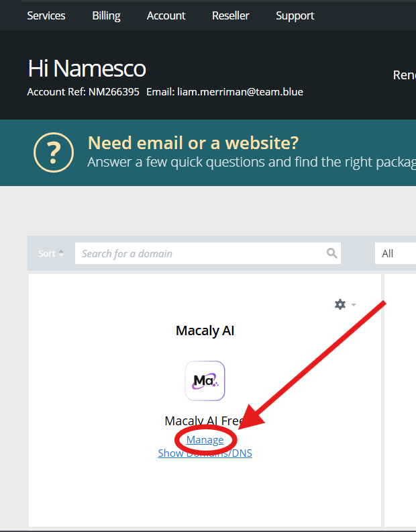Click the 'Search for a domain' field
This screenshot has width=416, height=532.
[208, 253]
